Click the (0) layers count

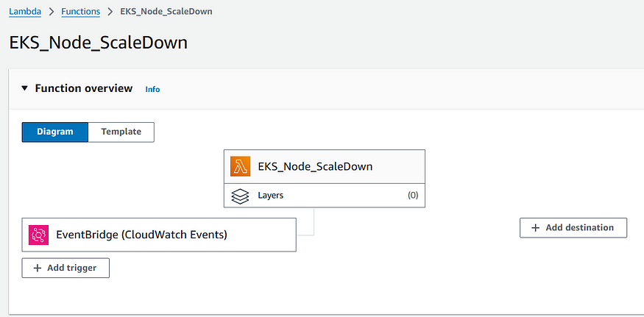(413, 196)
